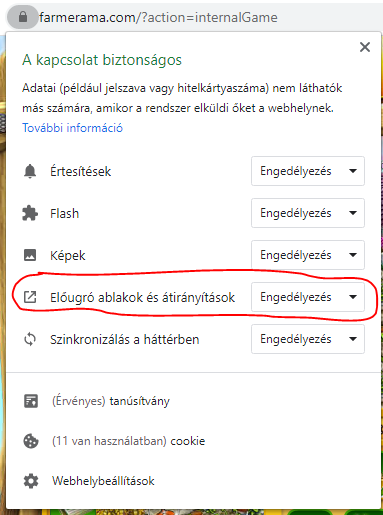Open the További információ link
The height and width of the screenshot is (515, 383).
(x=72, y=128)
